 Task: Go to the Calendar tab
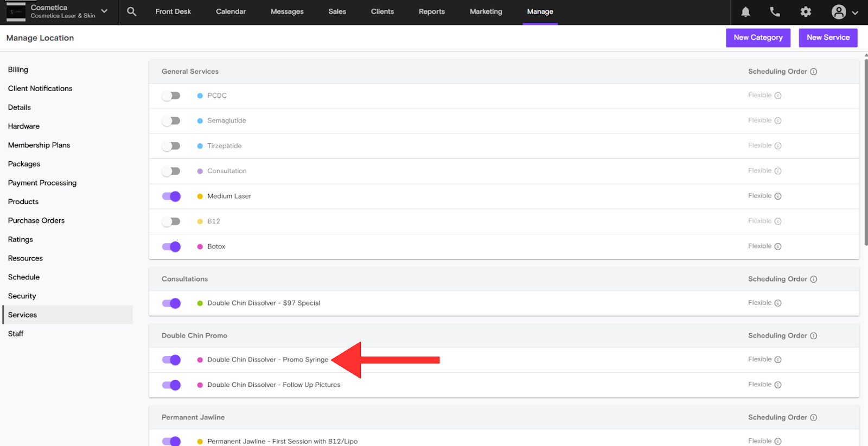point(231,11)
